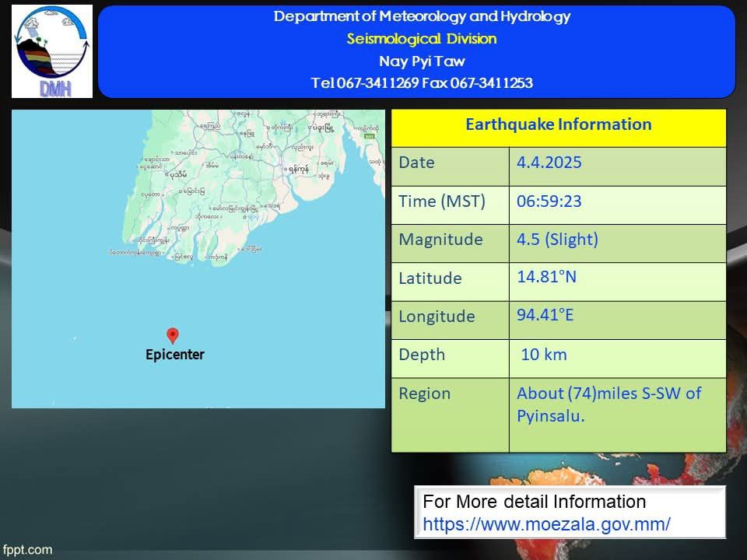Screen dimensions: 747x560
Task: Click the magnitude value 4.5 (Slight)
Action: (557, 240)
